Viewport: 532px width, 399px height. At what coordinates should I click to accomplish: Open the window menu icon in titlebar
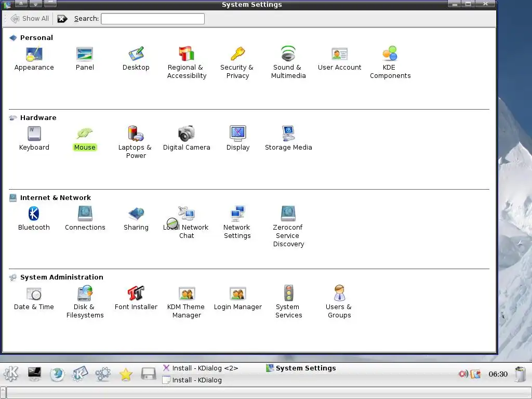point(7,4)
